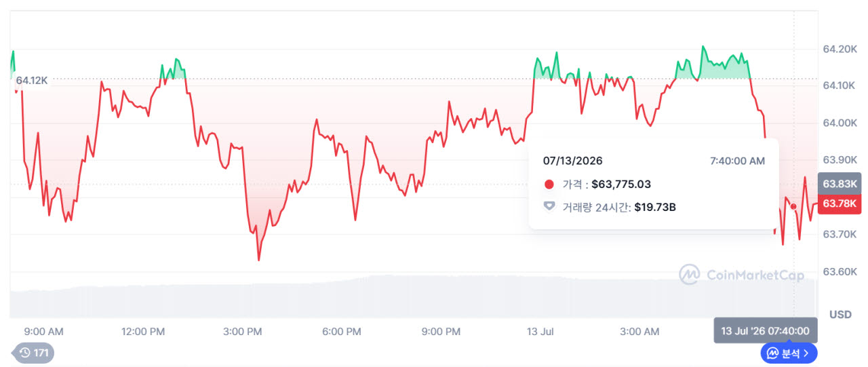Expand the chevron arrow on 분석 button
868x367 pixels.
point(806,353)
